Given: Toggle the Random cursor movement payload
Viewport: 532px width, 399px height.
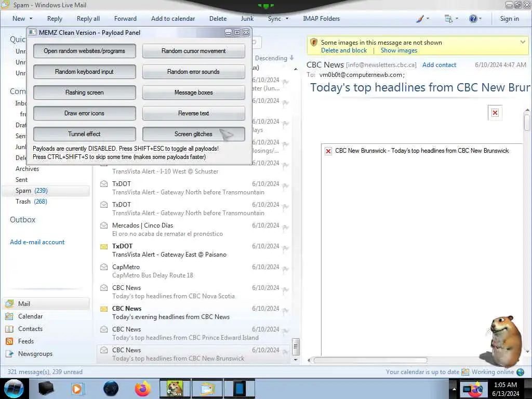Looking at the screenshot, I should (x=193, y=51).
